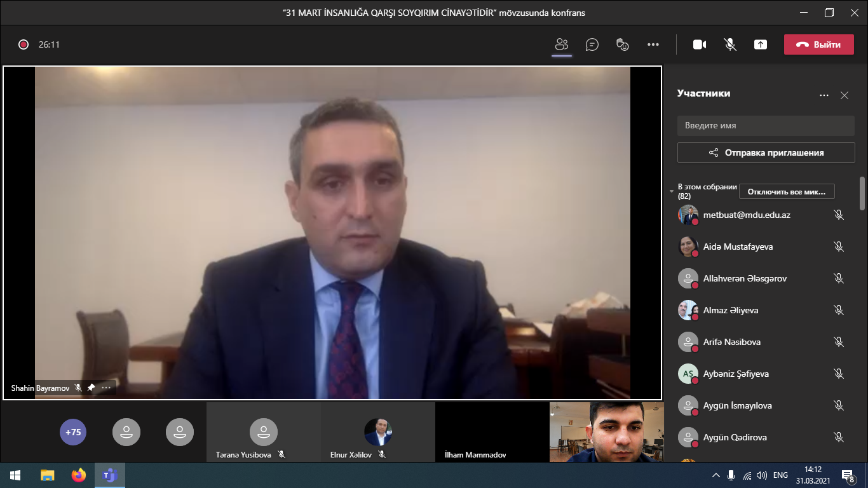Image resolution: width=868 pixels, height=488 pixels.
Task: Click the raise hand reactions icon
Action: click(x=623, y=44)
